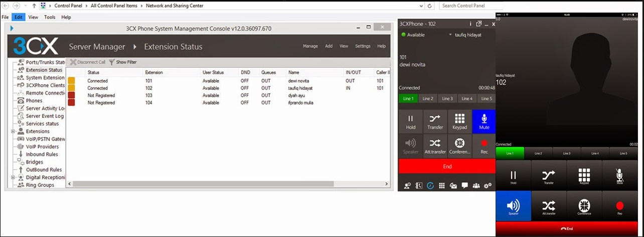The image size is (644, 237).
Task: Select Line 4 on the mobile phone screen
Action: (x=595, y=153)
